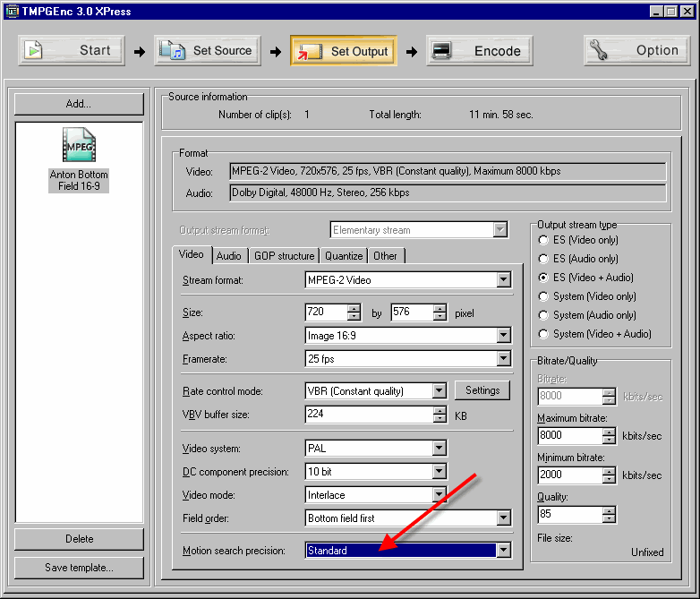Expand Motion search precision dropdown
Image resolution: width=700 pixels, height=599 pixels.
(504, 551)
